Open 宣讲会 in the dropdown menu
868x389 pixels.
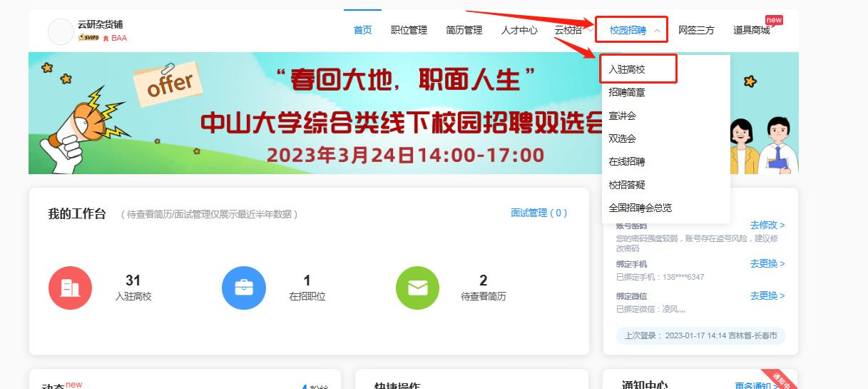pos(622,116)
